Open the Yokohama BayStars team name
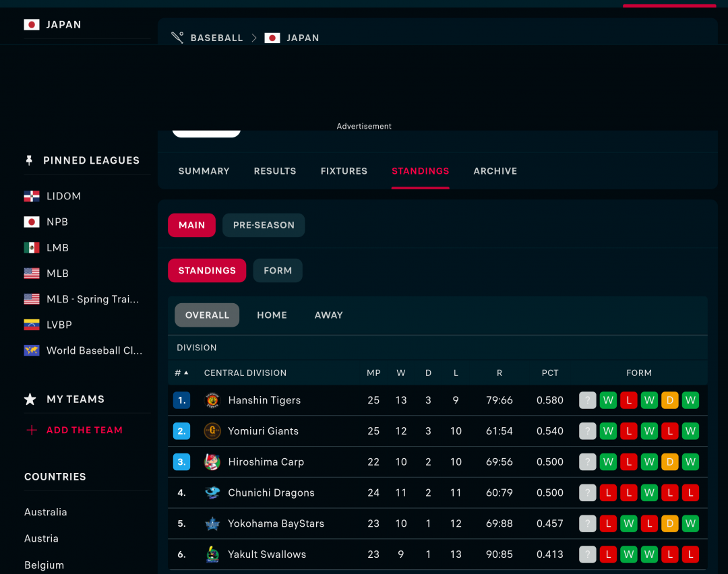 (x=276, y=523)
